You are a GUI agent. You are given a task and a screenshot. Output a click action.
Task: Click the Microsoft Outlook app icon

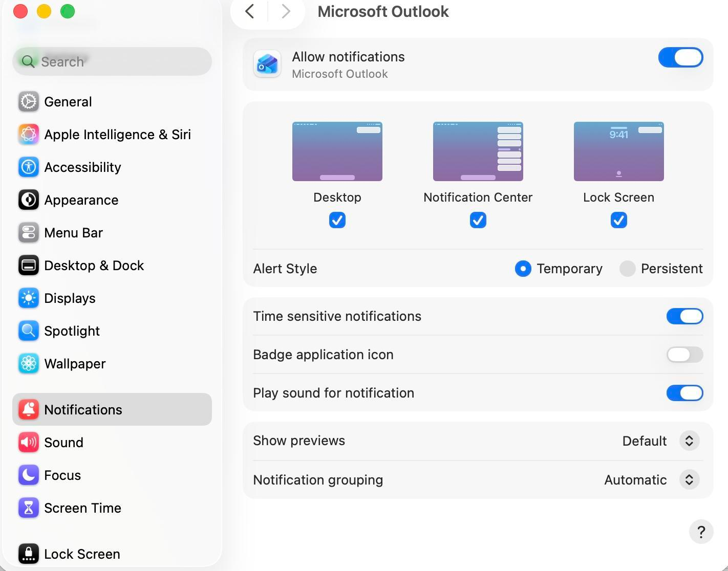point(267,64)
